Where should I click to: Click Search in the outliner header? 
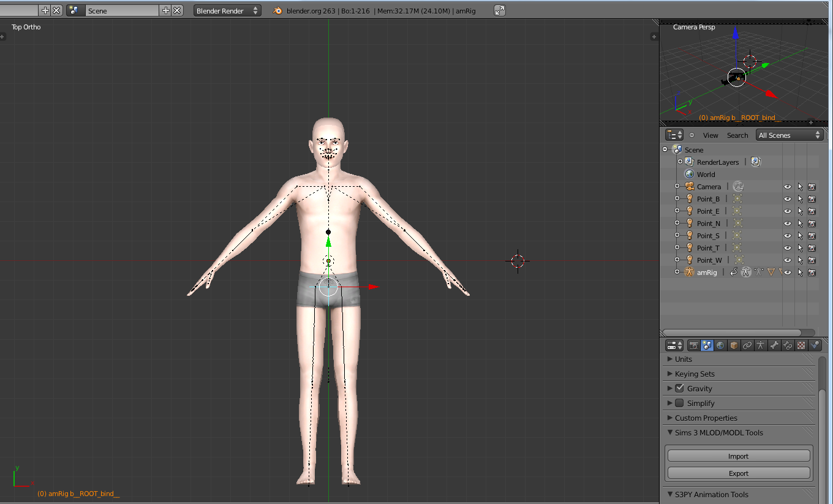tap(737, 135)
